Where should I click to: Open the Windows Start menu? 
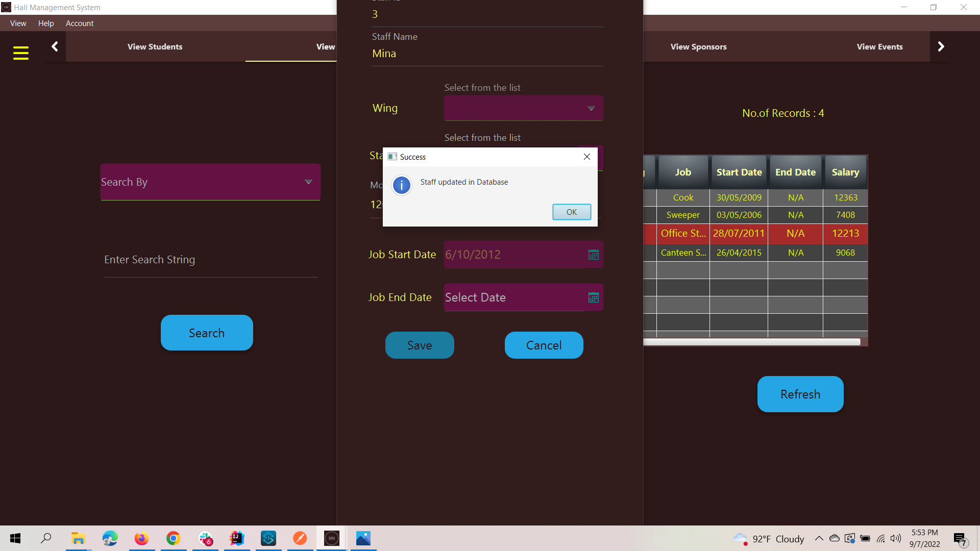click(15, 538)
